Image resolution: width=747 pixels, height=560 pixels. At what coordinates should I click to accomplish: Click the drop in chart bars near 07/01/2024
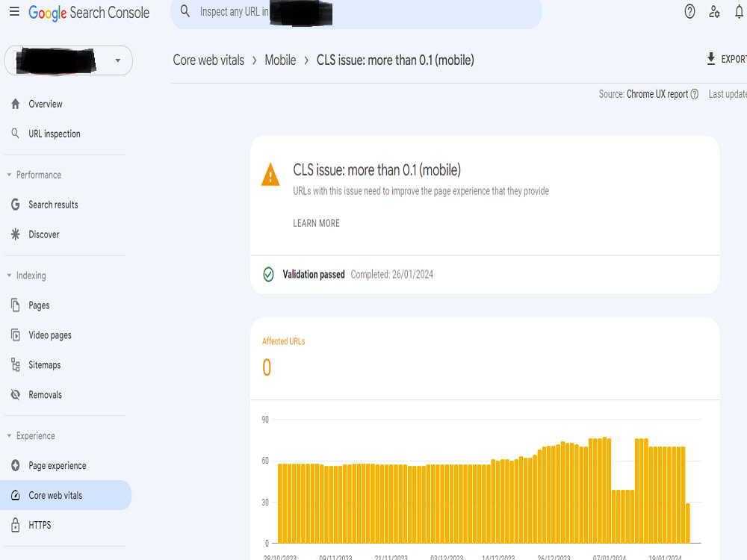tap(623, 516)
